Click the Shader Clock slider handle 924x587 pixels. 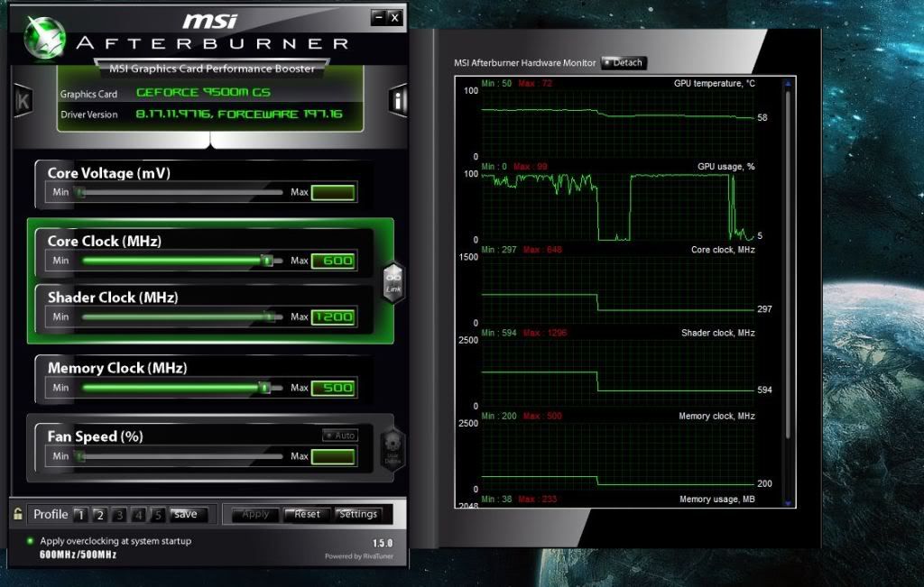[269, 316]
